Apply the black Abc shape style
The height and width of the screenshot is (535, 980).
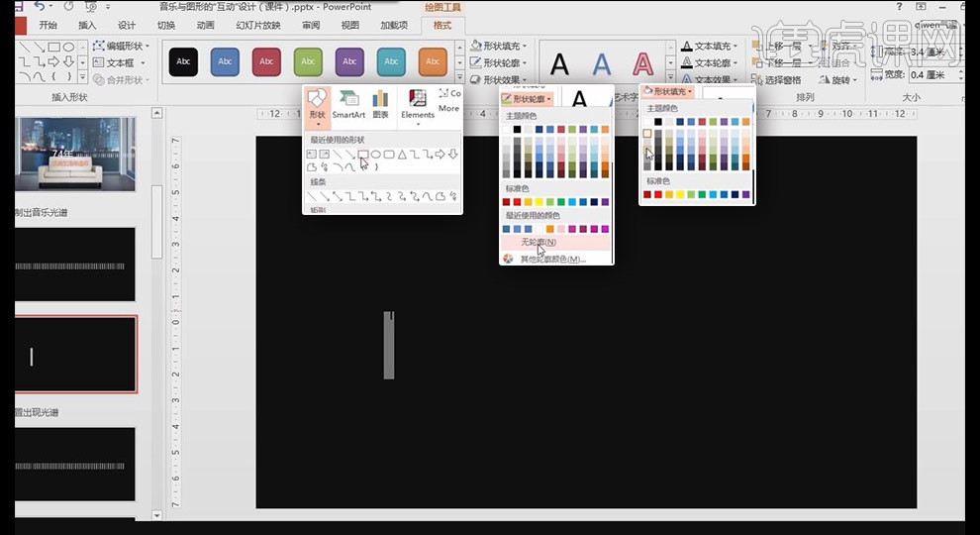click(183, 61)
